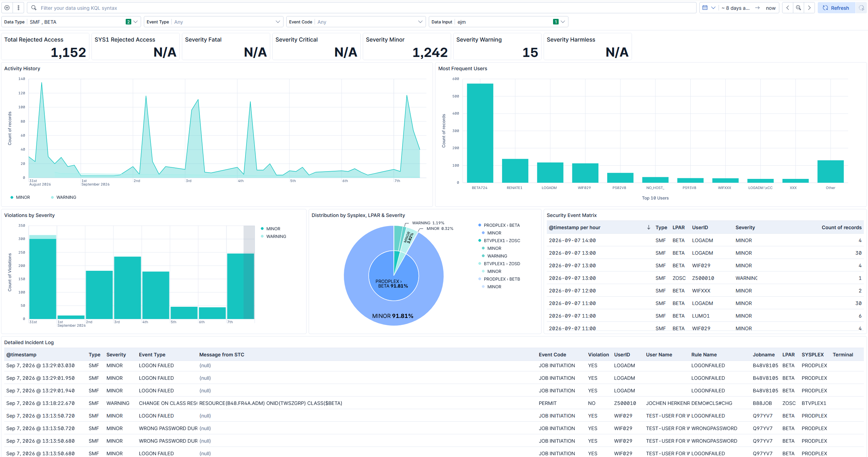Focus the KQL filter search field

tap(362, 8)
